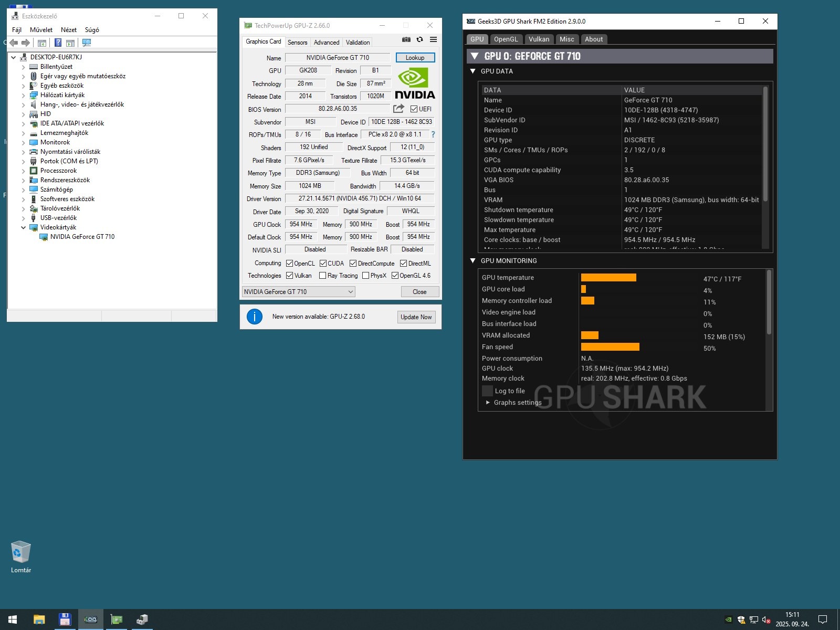Click the blue help question-mark toolbar icon
Image resolution: width=840 pixels, height=630 pixels.
(x=58, y=43)
